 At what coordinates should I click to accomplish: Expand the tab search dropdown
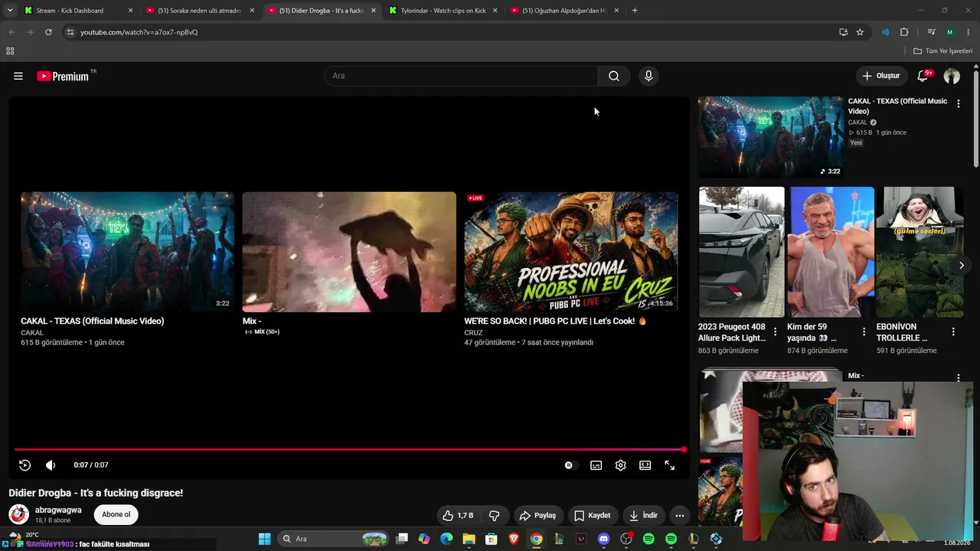click(10, 11)
